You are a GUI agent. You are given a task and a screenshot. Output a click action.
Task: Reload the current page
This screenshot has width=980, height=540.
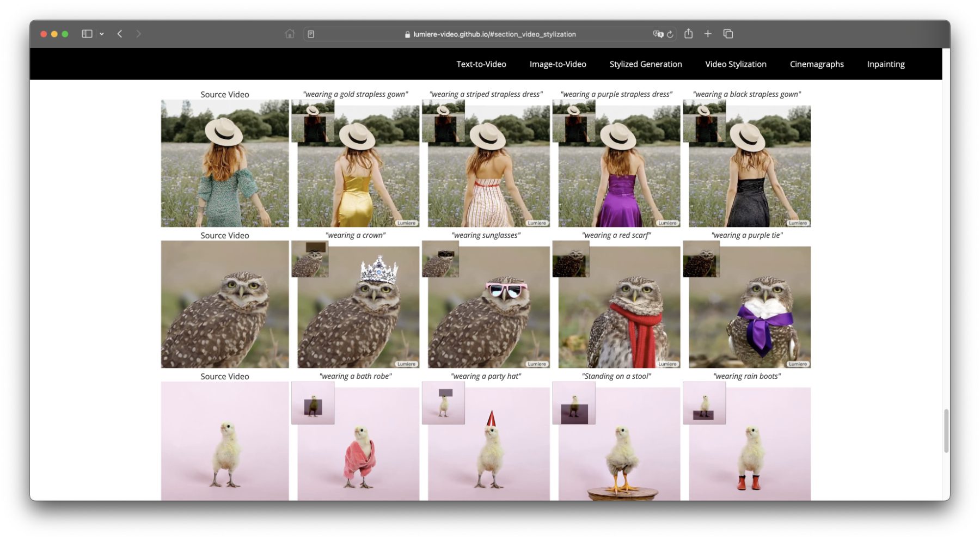(670, 34)
